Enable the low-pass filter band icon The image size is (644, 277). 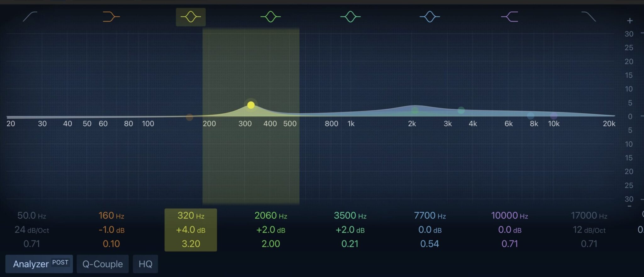[x=588, y=17]
